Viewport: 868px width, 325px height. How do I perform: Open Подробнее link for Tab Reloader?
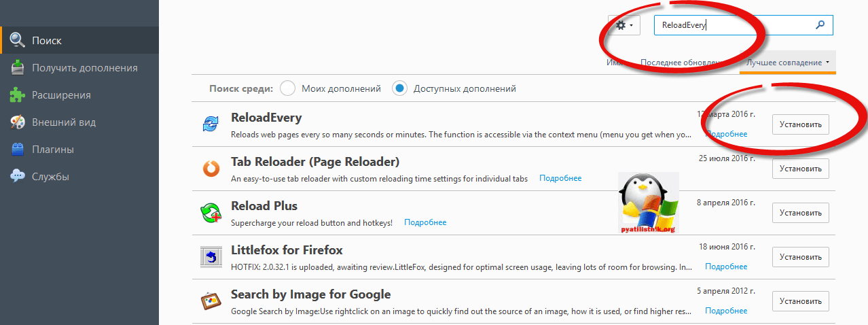pyautogui.click(x=560, y=178)
